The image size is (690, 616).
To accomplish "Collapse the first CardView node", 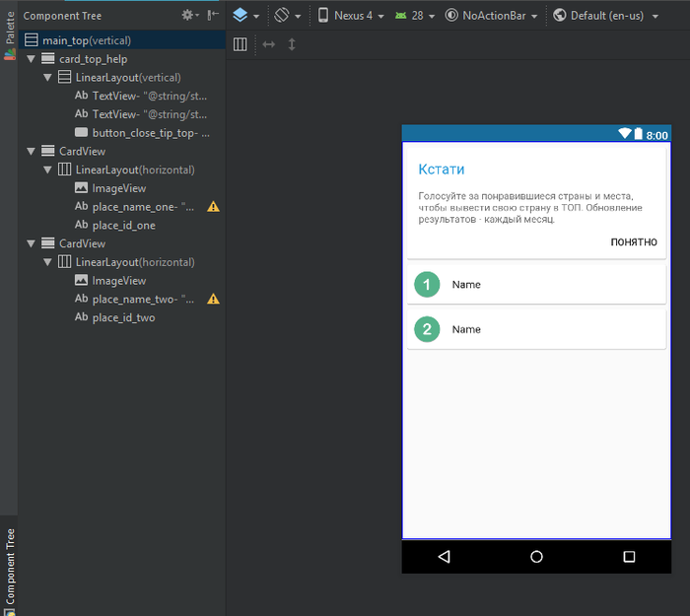I will pos(31,152).
